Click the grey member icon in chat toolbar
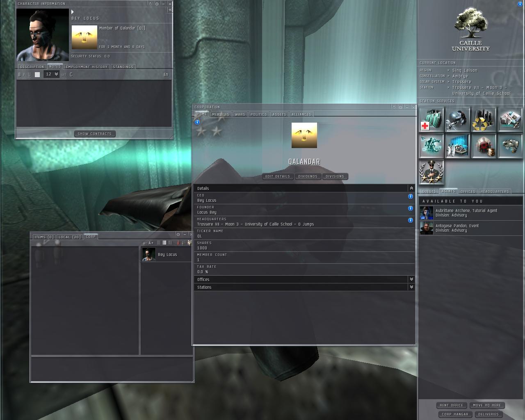Screen dimensions: 525x420 click(x=183, y=243)
